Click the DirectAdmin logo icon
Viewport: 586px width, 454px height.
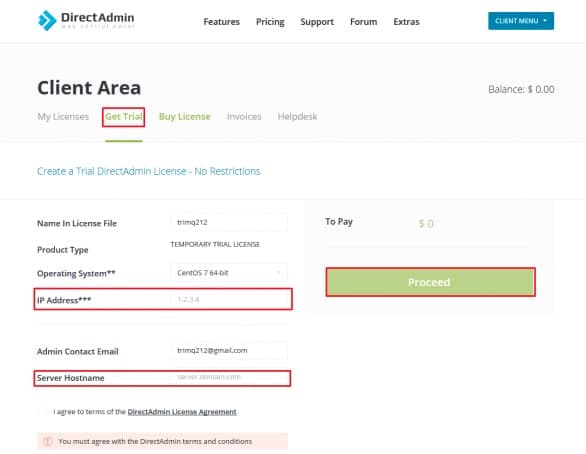point(47,20)
